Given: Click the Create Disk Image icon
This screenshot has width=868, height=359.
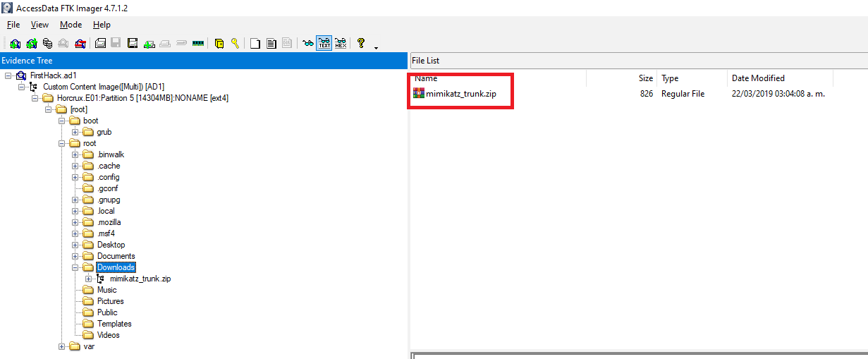Looking at the screenshot, I should 100,43.
